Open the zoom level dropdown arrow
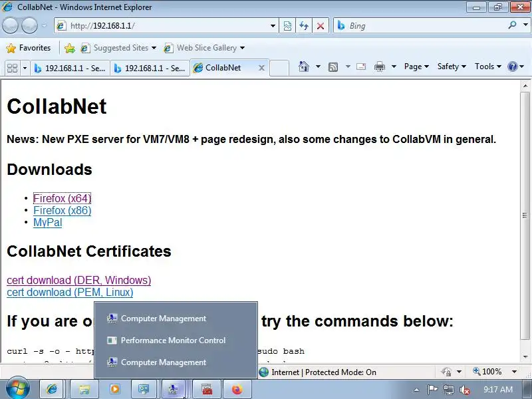The height and width of the screenshot is (399, 532). (x=514, y=372)
